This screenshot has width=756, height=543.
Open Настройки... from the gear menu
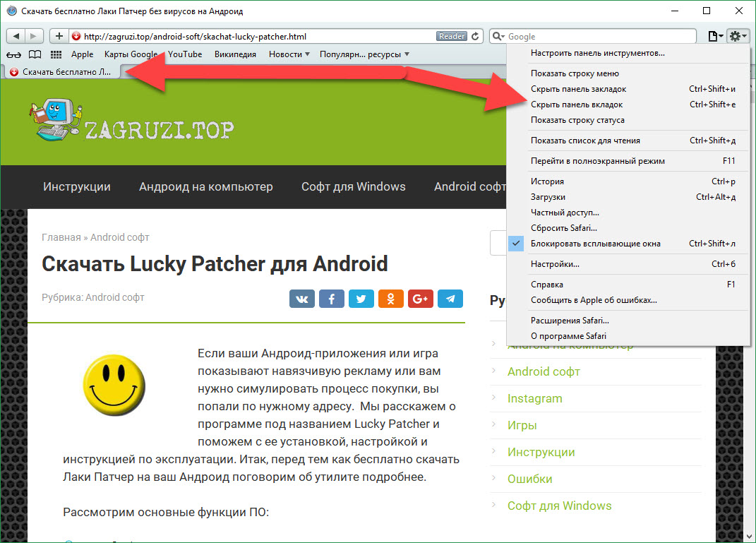pyautogui.click(x=555, y=264)
